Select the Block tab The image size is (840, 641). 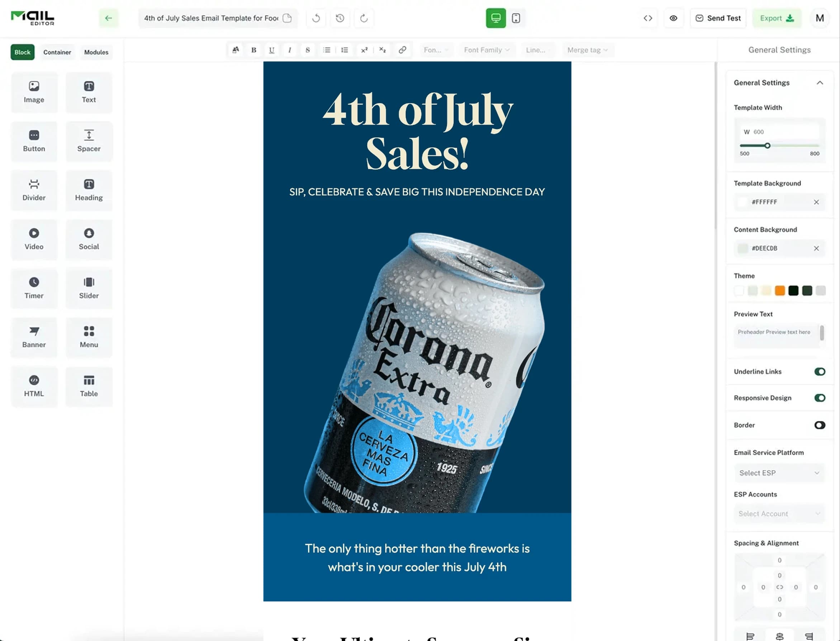pos(23,52)
